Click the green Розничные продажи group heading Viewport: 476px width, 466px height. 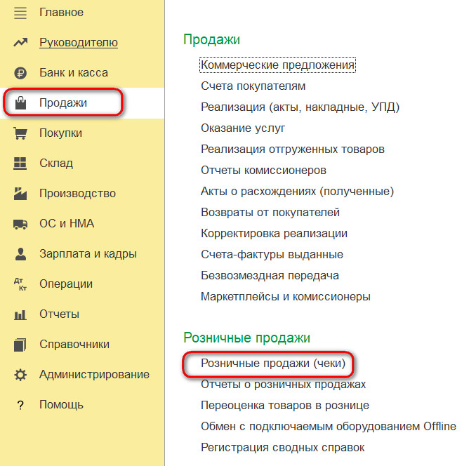(247, 338)
